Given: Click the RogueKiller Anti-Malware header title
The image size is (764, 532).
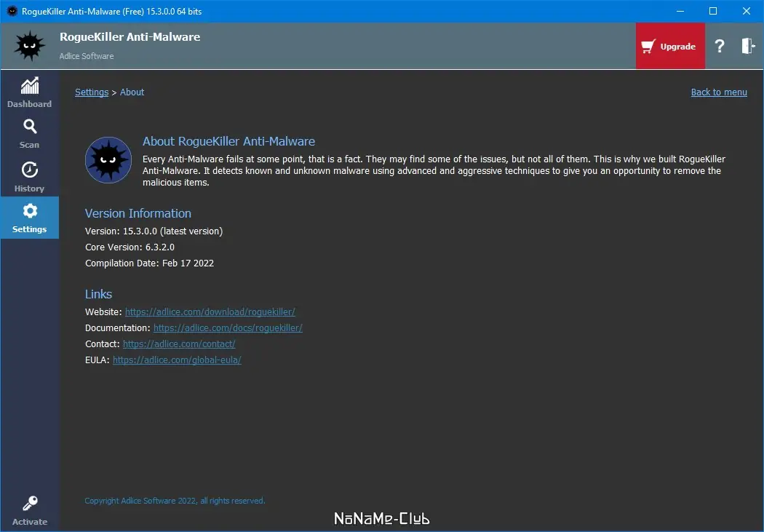Looking at the screenshot, I should point(130,37).
